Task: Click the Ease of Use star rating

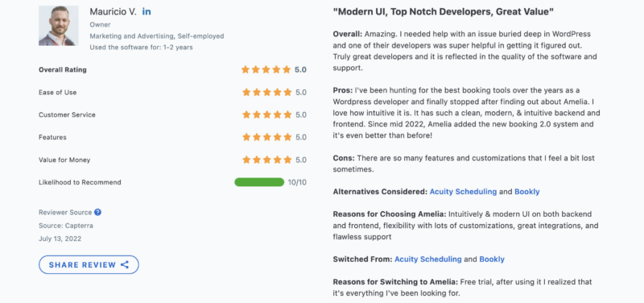Action: (x=266, y=93)
